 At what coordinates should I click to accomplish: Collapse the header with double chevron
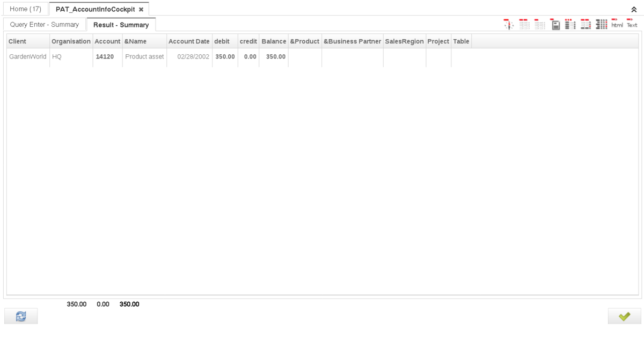pos(634,10)
